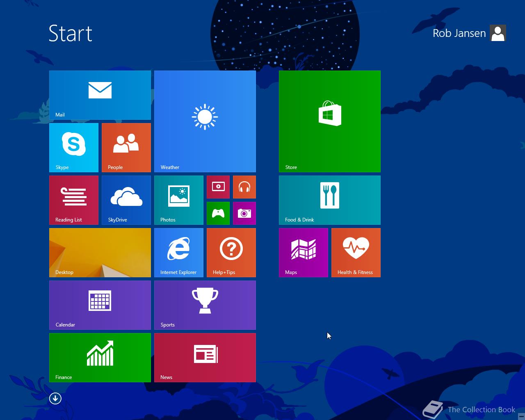Screen dimensions: 525x420
Task: Click the Rob Jansen user name
Action: tap(459, 33)
